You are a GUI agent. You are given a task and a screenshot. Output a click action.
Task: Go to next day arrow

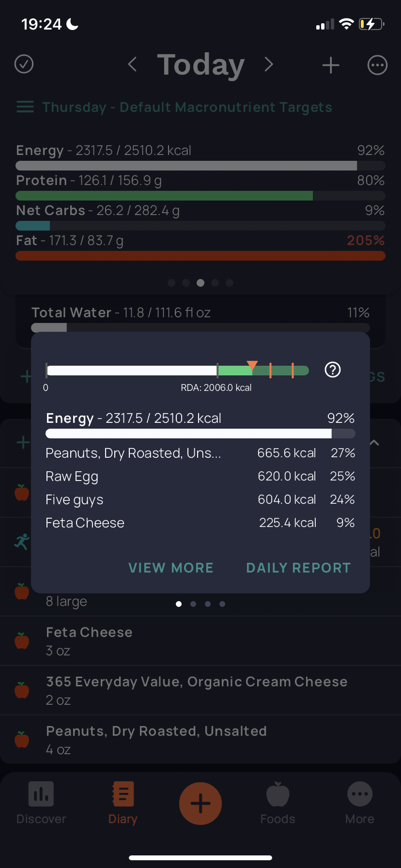pyautogui.click(x=269, y=64)
